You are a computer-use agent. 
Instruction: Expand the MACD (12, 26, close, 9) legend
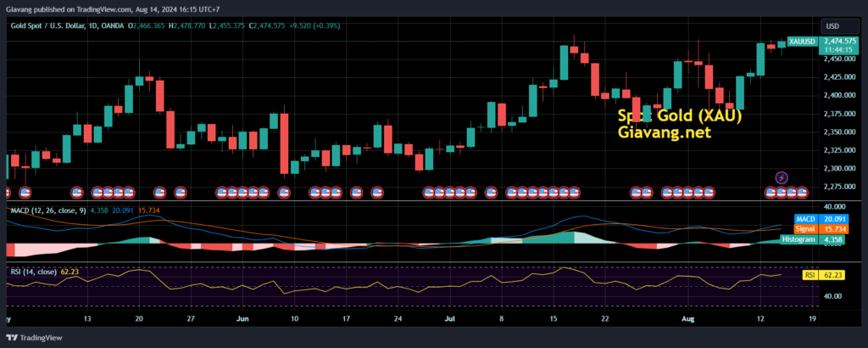[x=45, y=210]
